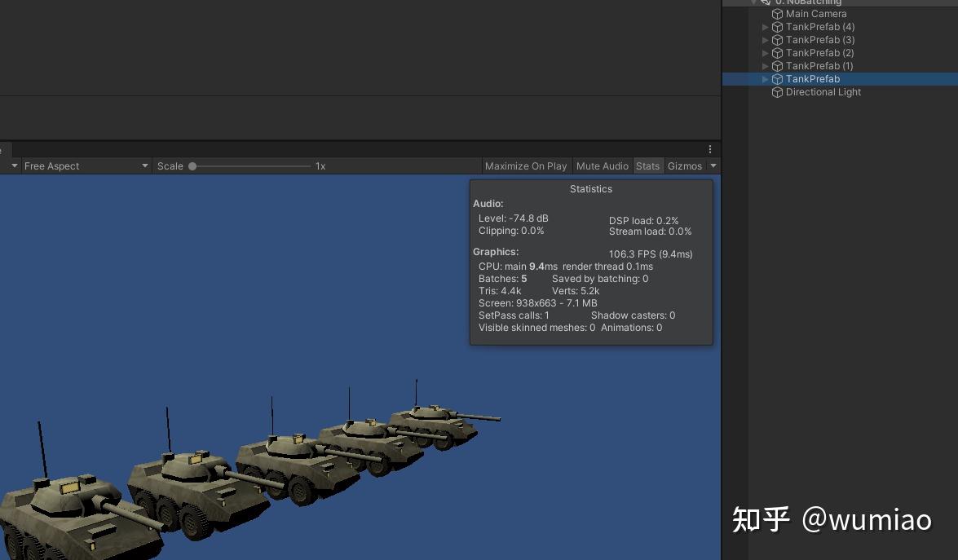Click the TankPrefab (3) prefab icon
958x560 pixels.
pyautogui.click(x=777, y=40)
